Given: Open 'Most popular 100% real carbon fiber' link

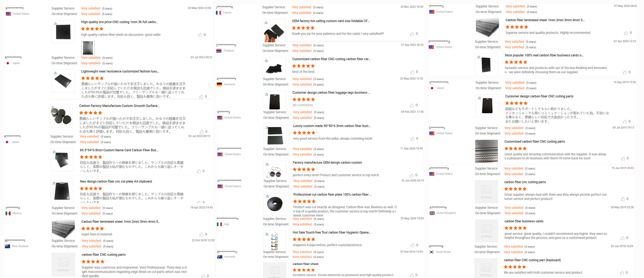Looking at the screenshot, I should pos(544,55).
